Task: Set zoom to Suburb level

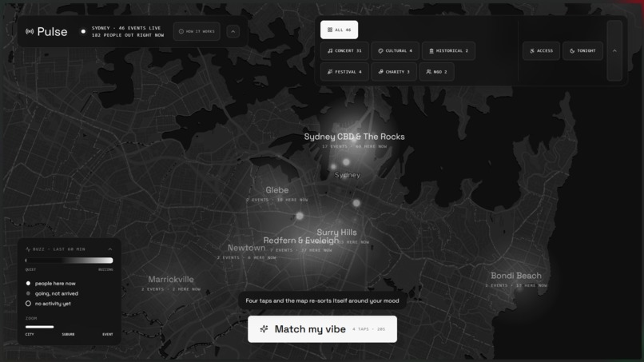Action: click(68, 335)
